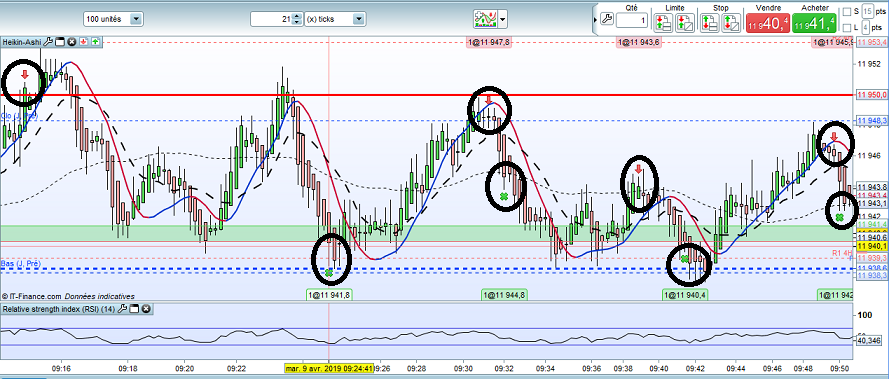Click the Relative strength index (RSI) (14) title
Image resolution: width=889 pixels, height=379 pixels.
click(x=59, y=309)
